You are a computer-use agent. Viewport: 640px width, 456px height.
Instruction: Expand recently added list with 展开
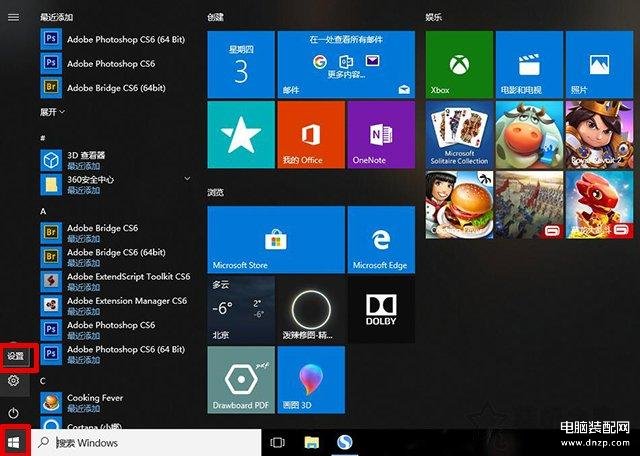click(x=52, y=111)
